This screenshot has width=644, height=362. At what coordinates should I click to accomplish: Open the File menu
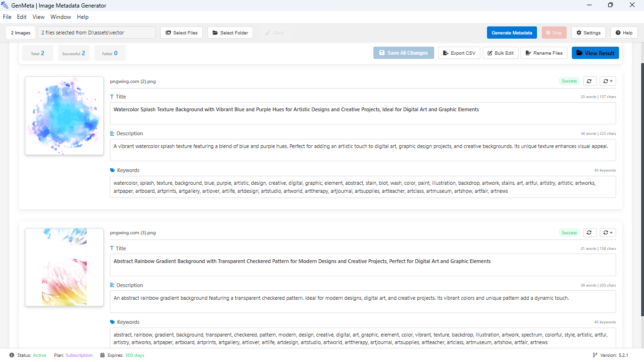(x=7, y=17)
